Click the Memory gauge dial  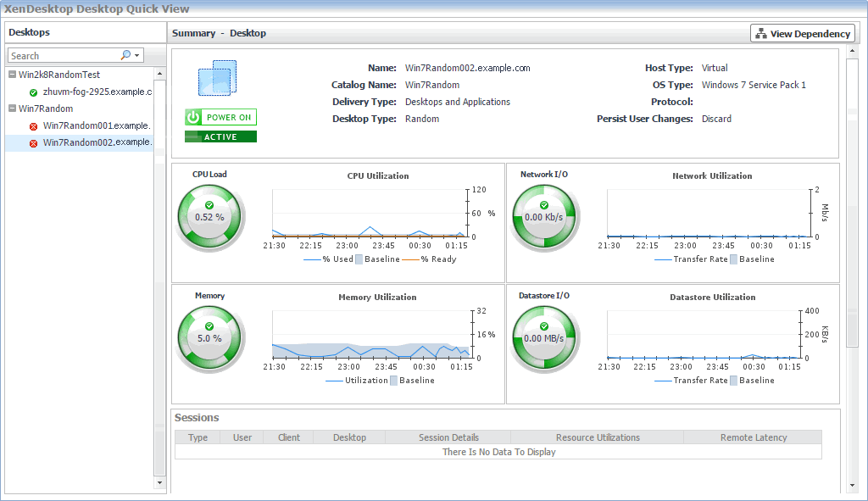209,338
